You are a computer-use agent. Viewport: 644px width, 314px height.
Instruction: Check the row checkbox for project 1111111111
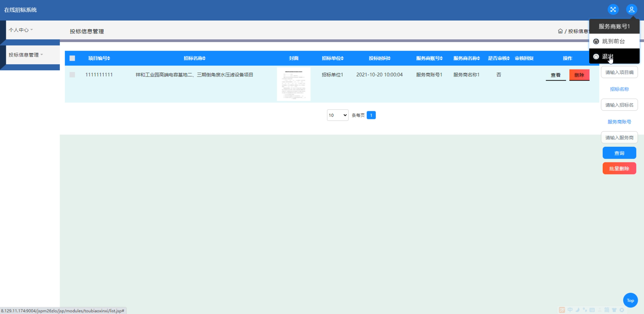[72, 75]
